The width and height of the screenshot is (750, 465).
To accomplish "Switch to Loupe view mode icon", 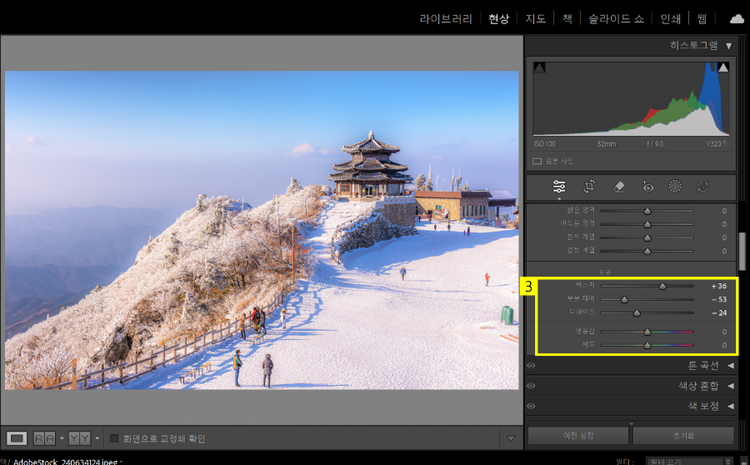I will pyautogui.click(x=17, y=438).
